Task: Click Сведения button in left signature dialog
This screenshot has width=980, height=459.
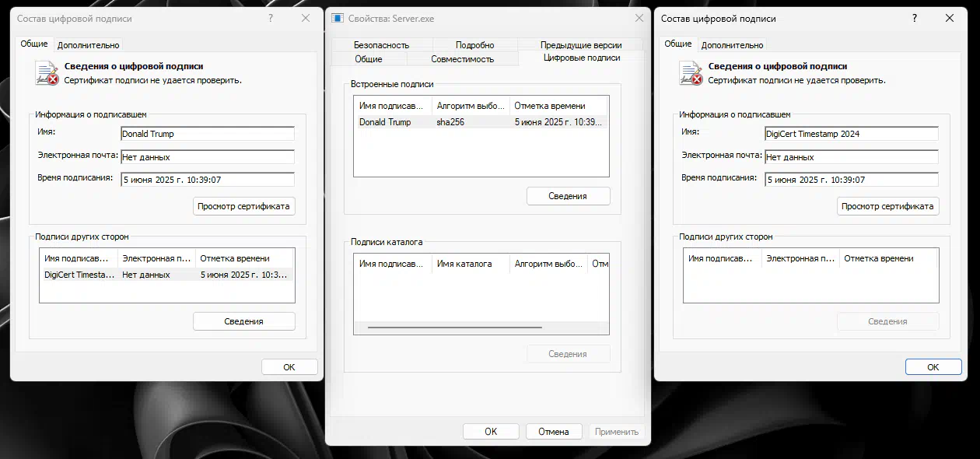Action: (243, 321)
